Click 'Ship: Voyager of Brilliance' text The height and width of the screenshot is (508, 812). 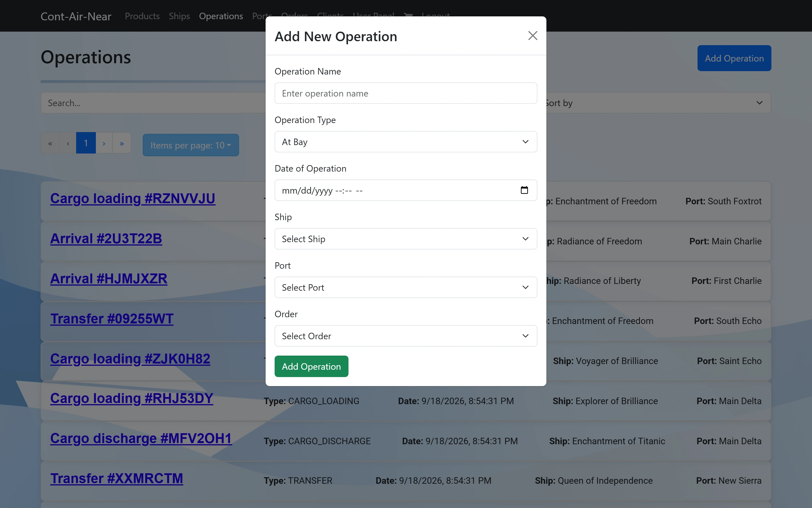pyautogui.click(x=605, y=361)
